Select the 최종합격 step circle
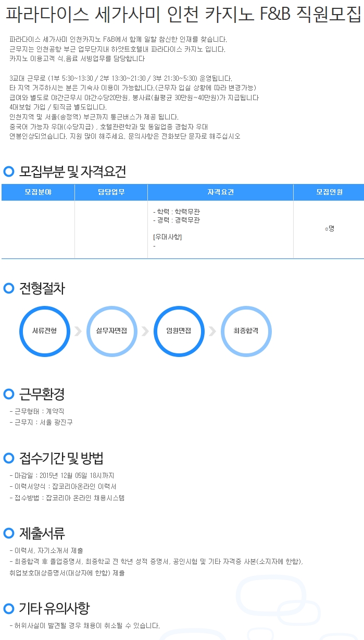This screenshot has height=640, width=364. [246, 331]
